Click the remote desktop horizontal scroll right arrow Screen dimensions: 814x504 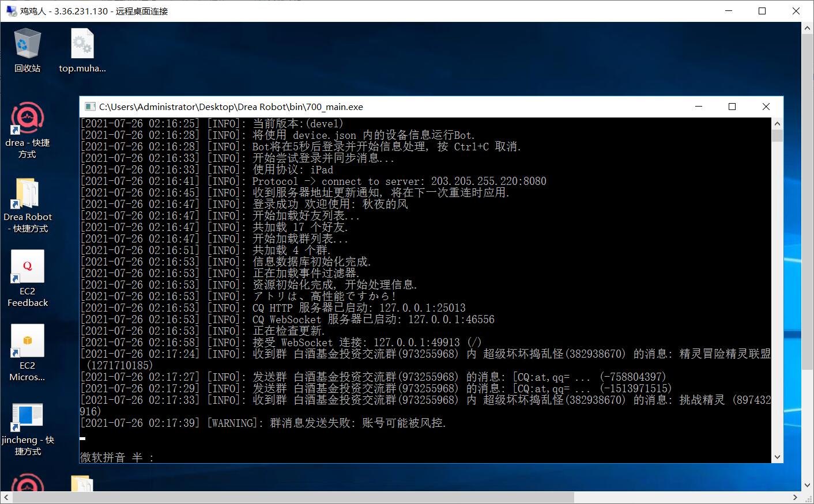795,497
